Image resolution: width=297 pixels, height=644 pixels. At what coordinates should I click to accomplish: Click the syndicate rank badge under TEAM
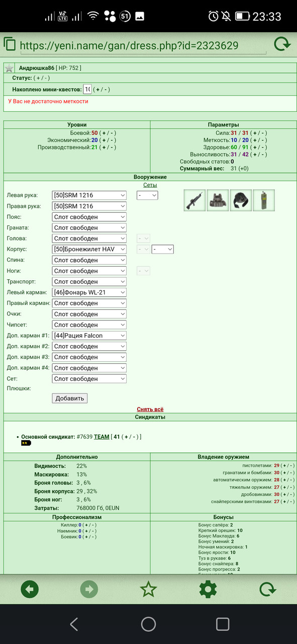pyautogui.click(x=26, y=443)
